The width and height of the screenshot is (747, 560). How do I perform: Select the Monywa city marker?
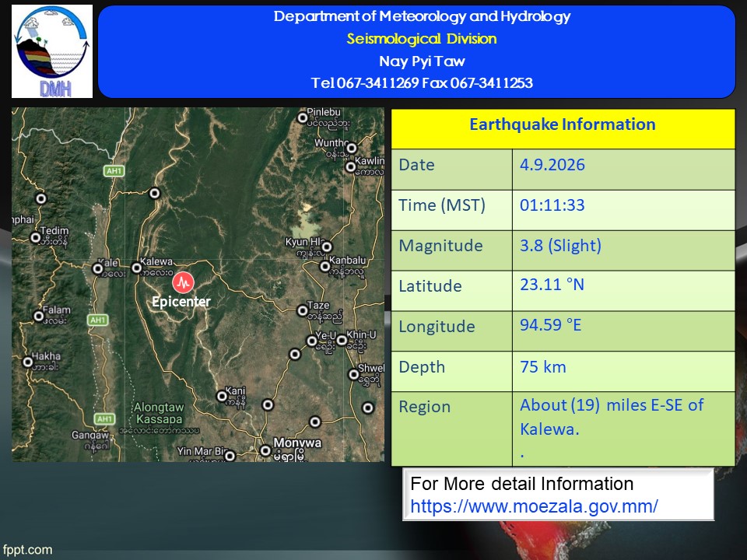coord(265,450)
